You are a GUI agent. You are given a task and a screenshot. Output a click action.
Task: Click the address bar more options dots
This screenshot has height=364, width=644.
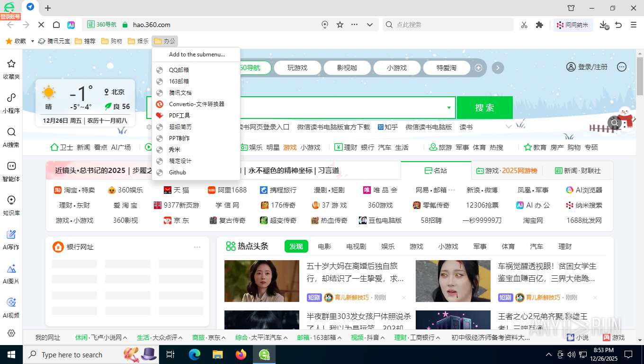(355, 25)
